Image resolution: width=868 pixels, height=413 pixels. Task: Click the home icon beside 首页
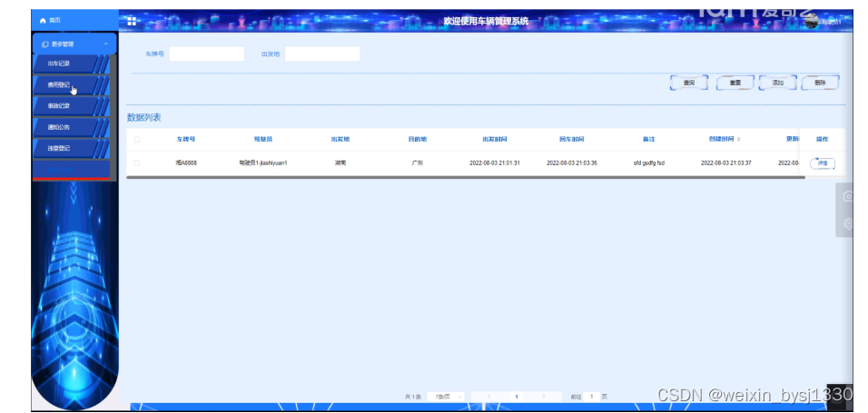(43, 21)
